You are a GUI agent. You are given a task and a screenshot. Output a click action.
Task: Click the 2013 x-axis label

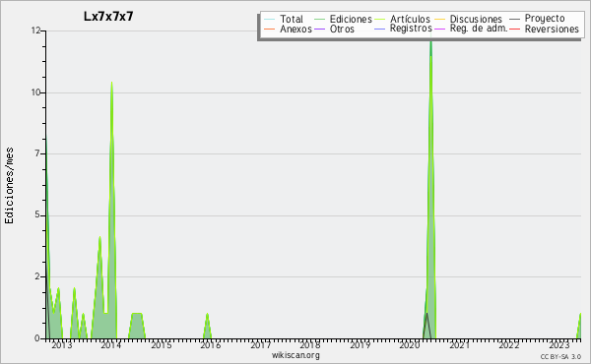(x=62, y=345)
